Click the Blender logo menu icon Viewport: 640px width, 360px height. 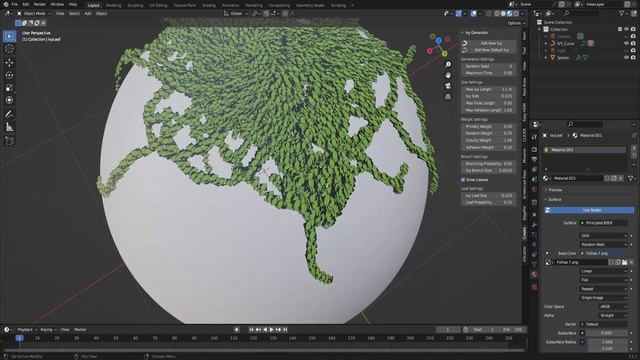(5, 4)
